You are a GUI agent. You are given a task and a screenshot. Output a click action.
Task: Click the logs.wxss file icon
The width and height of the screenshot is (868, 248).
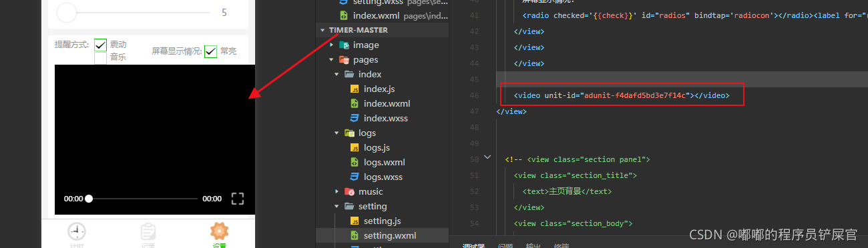[x=355, y=177]
